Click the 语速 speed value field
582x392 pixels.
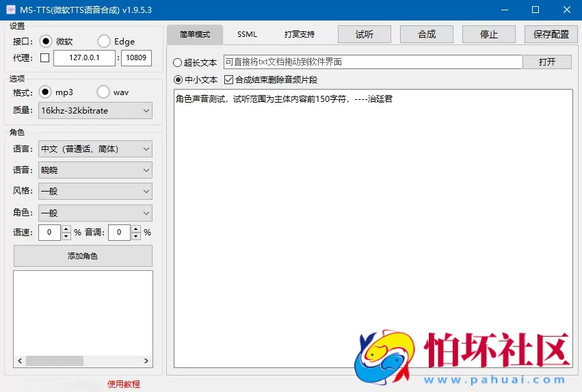[x=50, y=233]
